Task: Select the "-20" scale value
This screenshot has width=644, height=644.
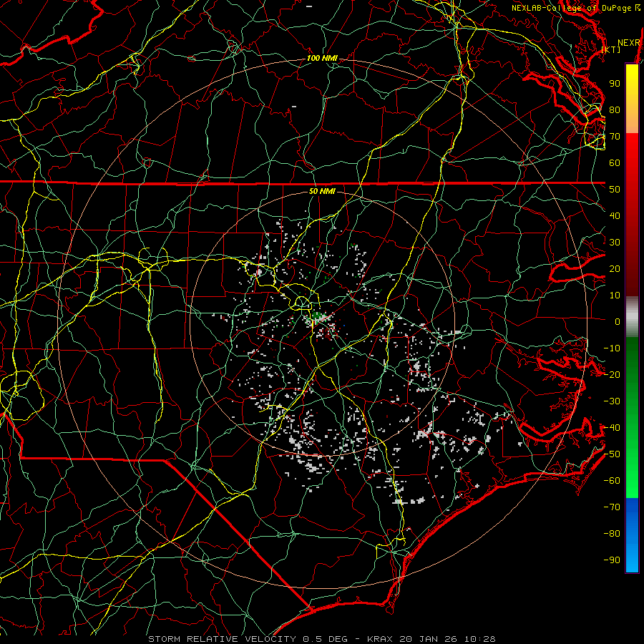Action: (x=612, y=374)
